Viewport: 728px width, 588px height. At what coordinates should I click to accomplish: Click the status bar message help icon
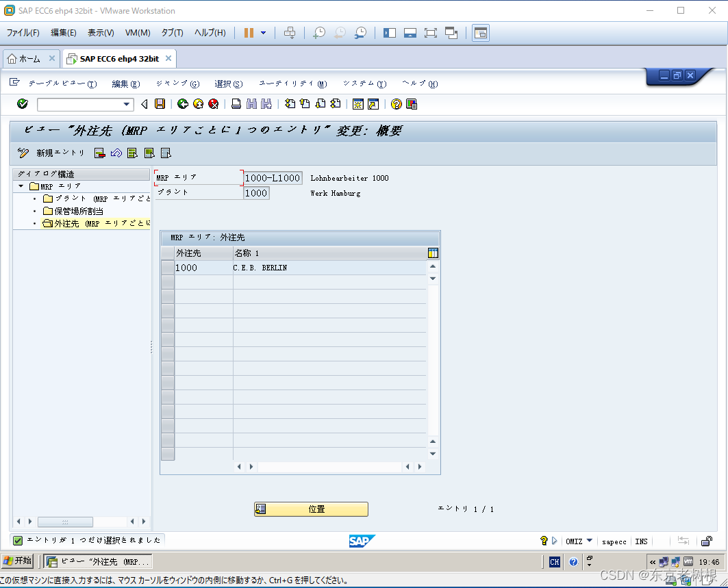point(544,541)
